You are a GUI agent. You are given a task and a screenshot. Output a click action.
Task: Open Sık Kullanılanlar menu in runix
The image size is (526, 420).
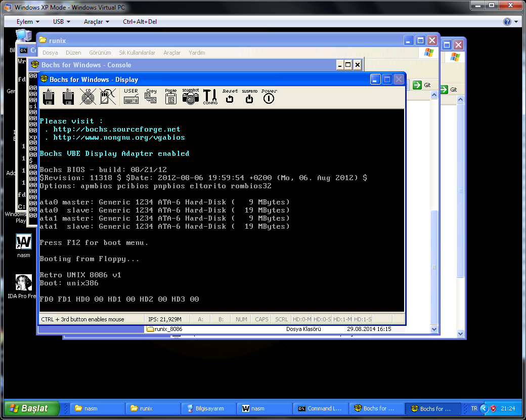pyautogui.click(x=137, y=53)
